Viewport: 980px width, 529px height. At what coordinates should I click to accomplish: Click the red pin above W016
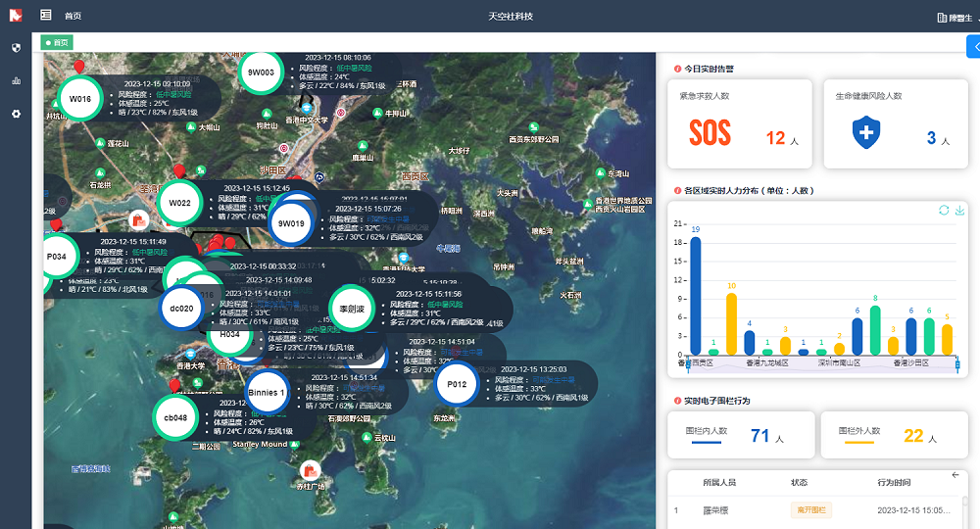(x=79, y=67)
